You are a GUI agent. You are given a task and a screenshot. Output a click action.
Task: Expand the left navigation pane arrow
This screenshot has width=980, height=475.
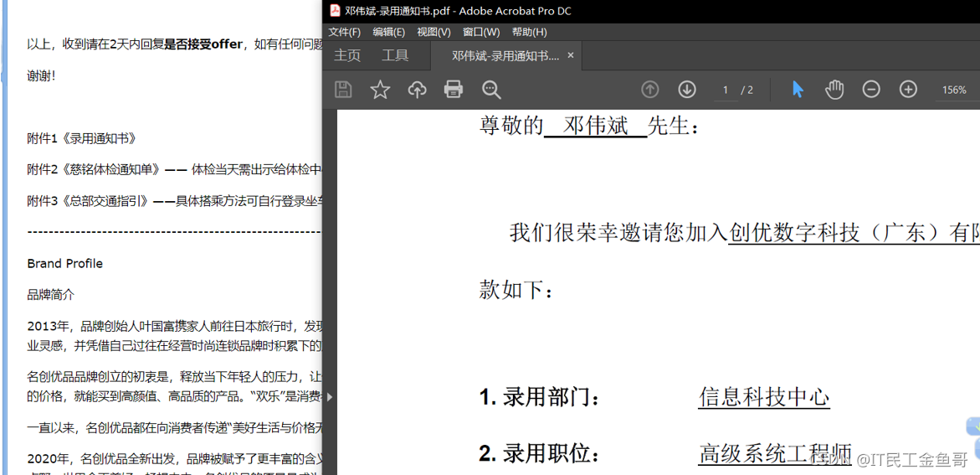pyautogui.click(x=330, y=396)
